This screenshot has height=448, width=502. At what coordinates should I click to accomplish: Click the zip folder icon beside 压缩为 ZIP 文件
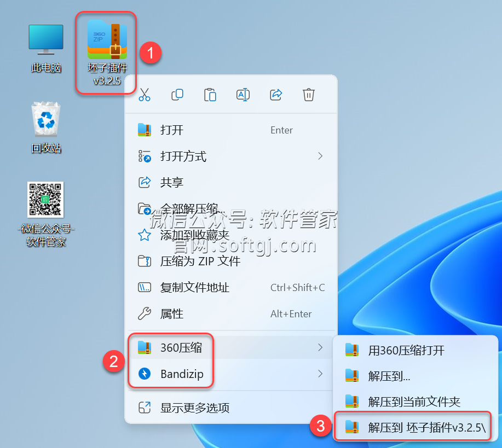[145, 261]
